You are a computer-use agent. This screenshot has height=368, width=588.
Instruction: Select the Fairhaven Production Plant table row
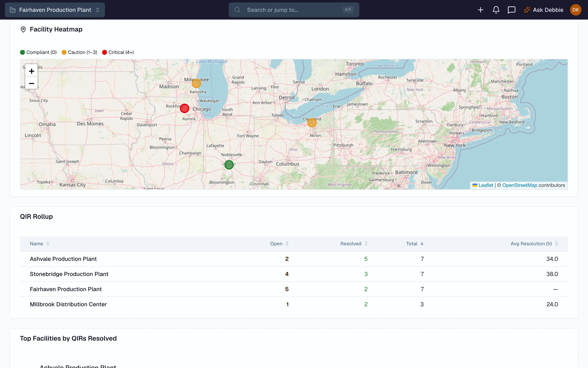(294, 289)
